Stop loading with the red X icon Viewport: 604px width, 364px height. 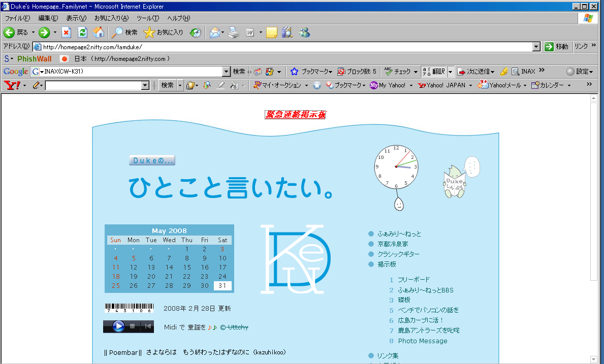pos(66,32)
